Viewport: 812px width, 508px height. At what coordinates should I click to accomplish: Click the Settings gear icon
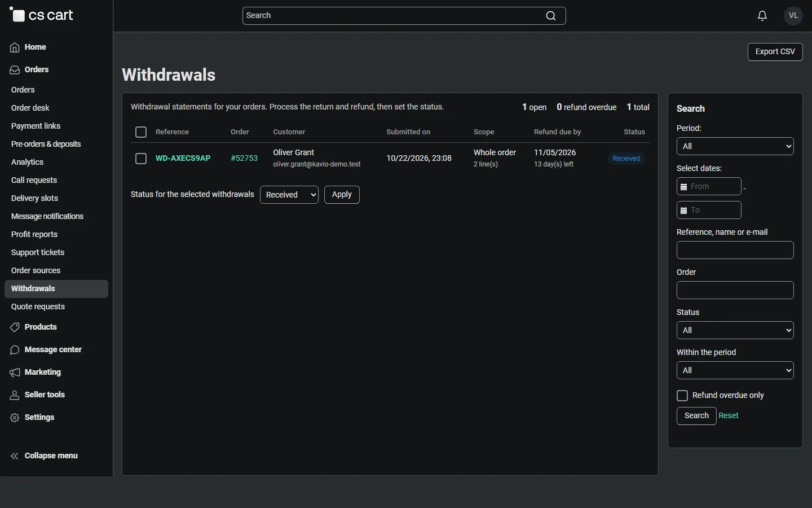coord(15,418)
